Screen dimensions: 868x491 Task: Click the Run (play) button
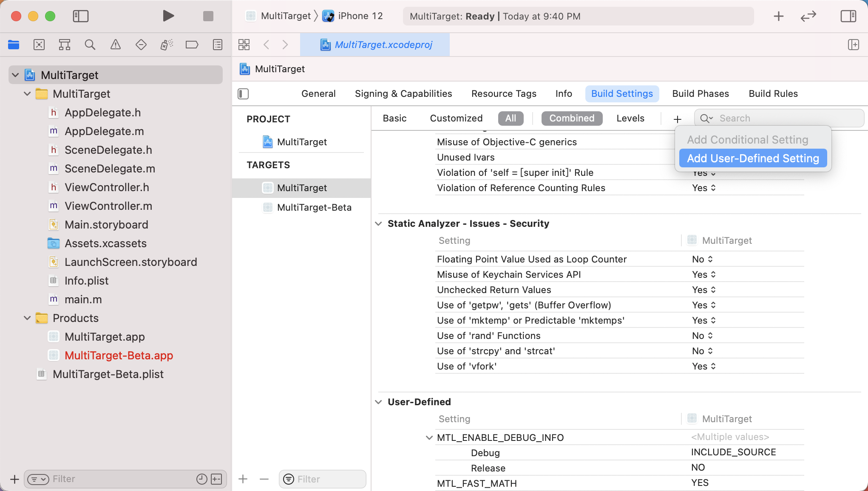(x=168, y=16)
